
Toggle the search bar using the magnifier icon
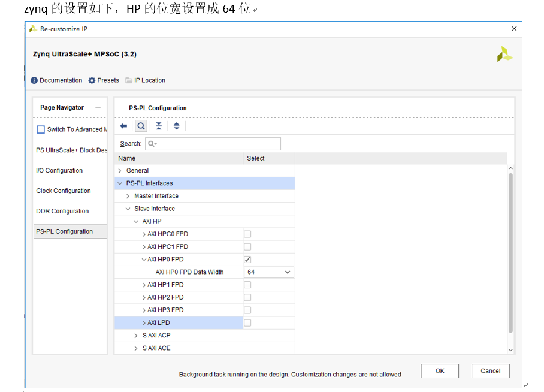[140, 126]
